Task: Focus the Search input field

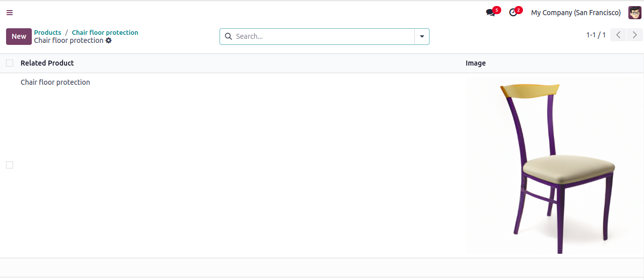Action: click(x=324, y=36)
